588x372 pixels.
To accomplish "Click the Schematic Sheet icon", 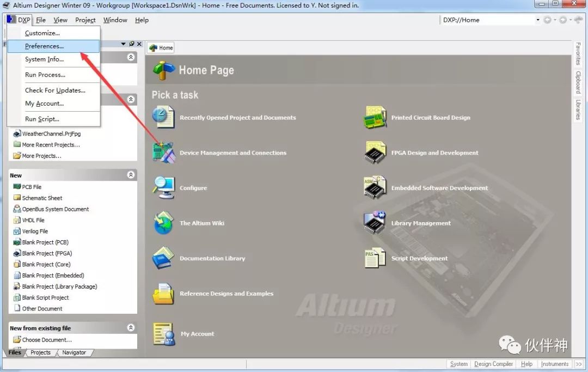I will coord(17,198).
